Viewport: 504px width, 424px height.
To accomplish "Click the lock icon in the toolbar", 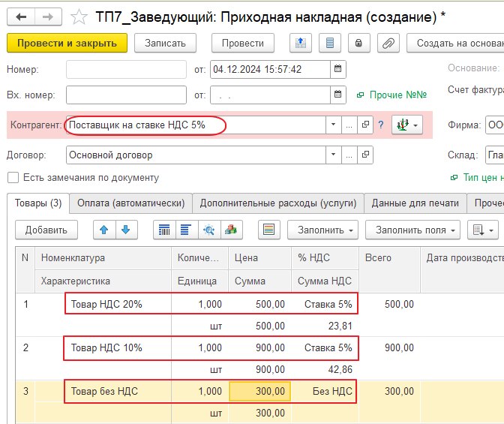I will (358, 43).
